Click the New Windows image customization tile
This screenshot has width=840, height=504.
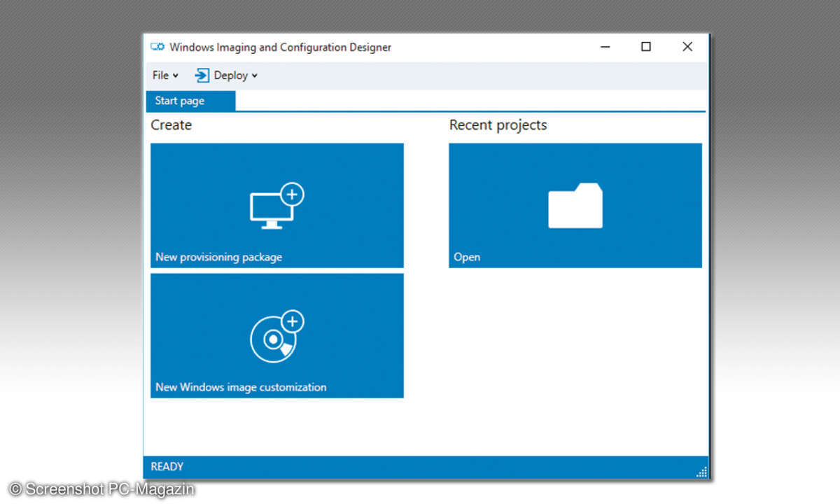point(277,336)
